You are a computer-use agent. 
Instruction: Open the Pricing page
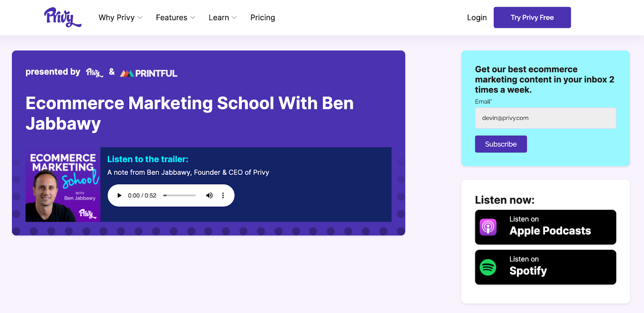[x=262, y=18]
